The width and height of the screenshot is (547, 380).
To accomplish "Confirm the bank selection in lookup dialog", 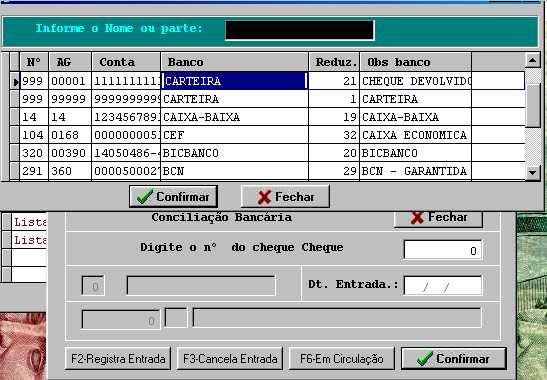I will click(x=173, y=196).
